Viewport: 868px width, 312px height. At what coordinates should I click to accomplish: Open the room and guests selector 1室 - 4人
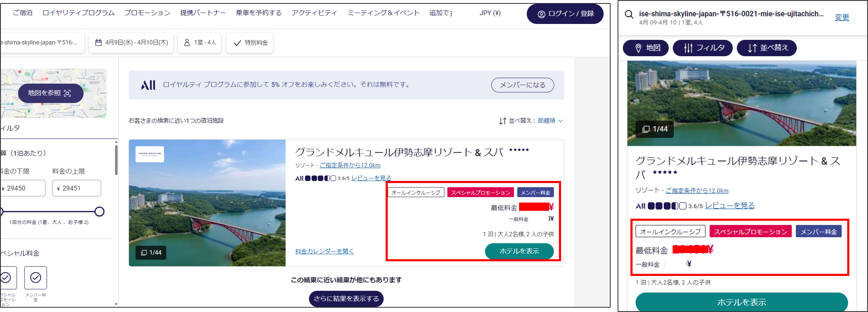click(199, 43)
